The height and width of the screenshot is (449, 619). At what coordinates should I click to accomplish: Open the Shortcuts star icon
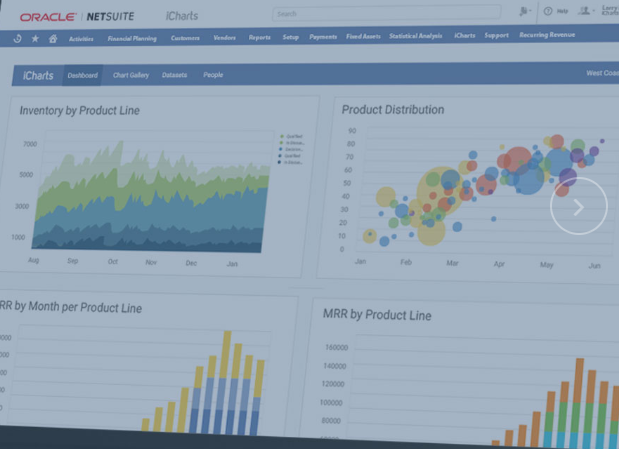(x=36, y=38)
